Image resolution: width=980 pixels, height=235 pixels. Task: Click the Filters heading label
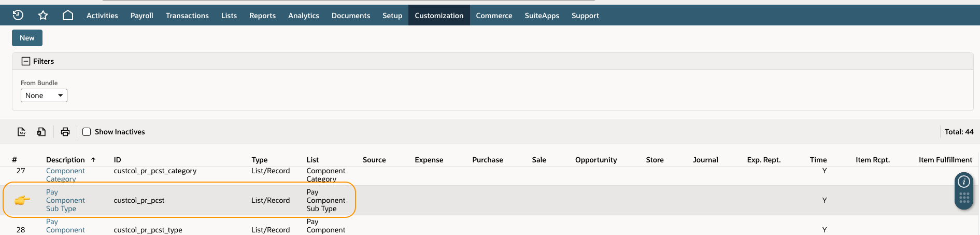click(44, 61)
